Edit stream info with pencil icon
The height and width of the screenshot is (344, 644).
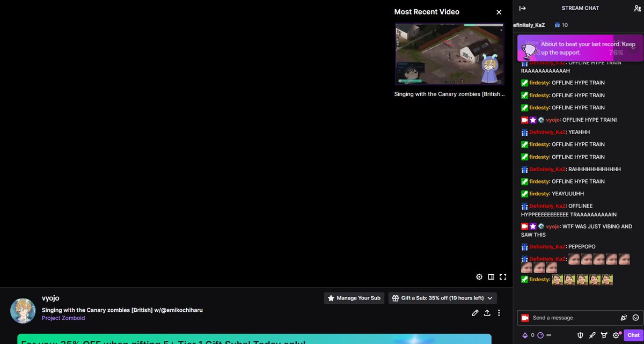click(475, 313)
